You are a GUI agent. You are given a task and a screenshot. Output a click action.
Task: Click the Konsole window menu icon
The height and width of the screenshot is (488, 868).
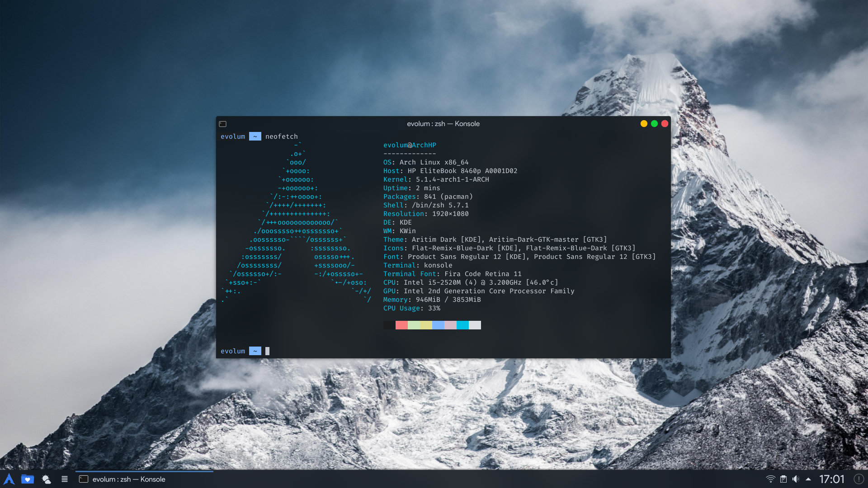coord(223,124)
